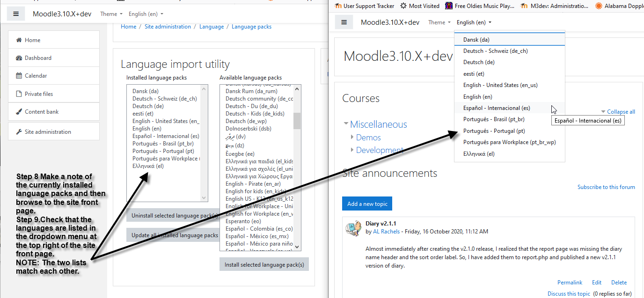Toggle hamburger menu in right window
The image size is (644, 298).
[344, 22]
